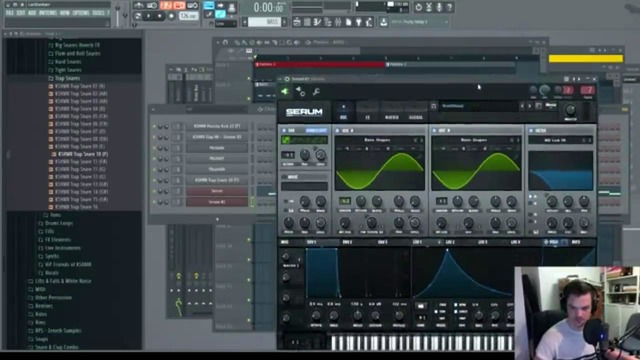Click the save preset icon in Serum
This screenshot has width=640, height=360.
click(x=538, y=106)
